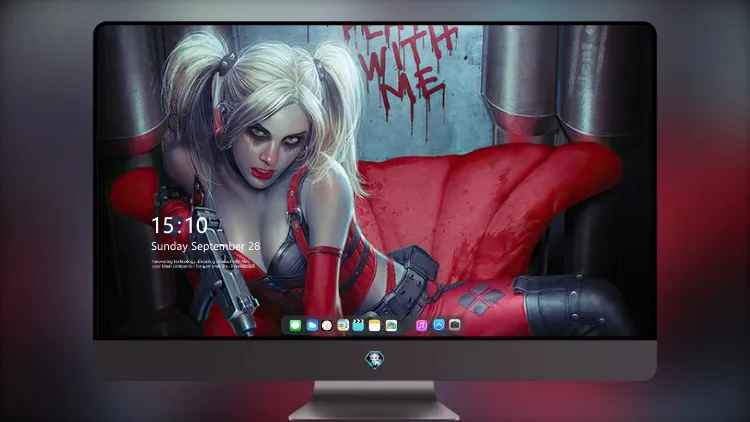Open the pink iTunes music app
Screen dimensions: 750x422
pyautogui.click(x=421, y=325)
